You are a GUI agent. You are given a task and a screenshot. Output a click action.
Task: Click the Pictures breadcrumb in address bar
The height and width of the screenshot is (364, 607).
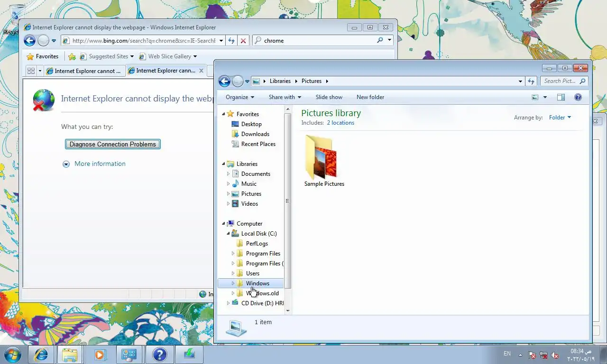tap(312, 81)
